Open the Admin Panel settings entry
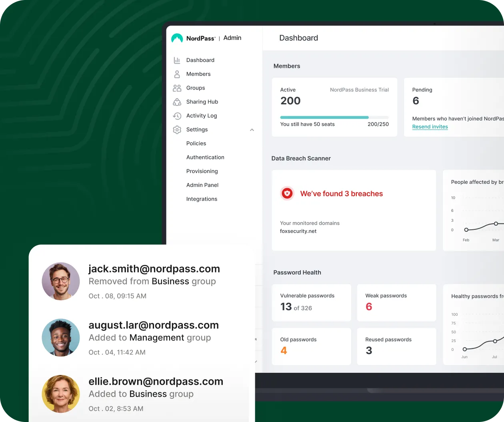The width and height of the screenshot is (504, 422). tap(202, 185)
